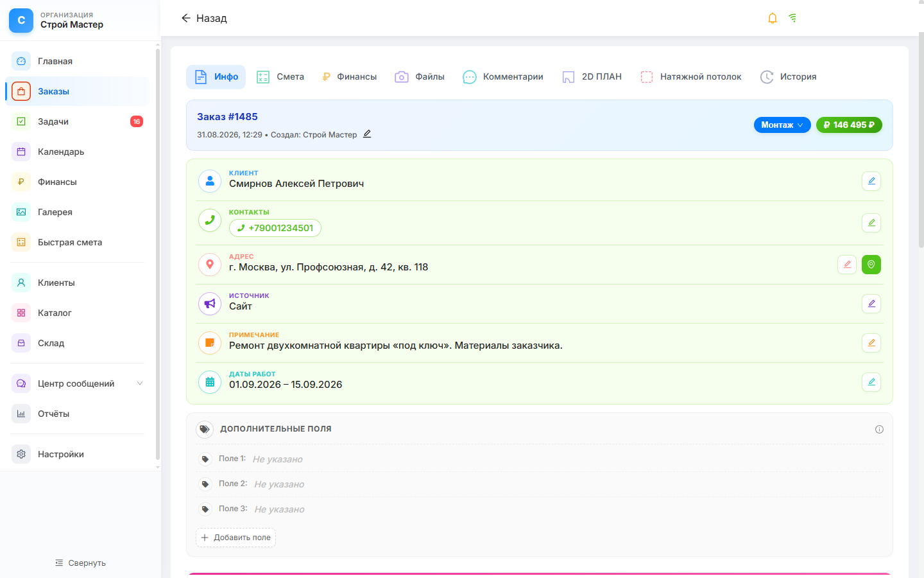The image size is (924, 578).
Task: Open the Комментарии tab
Action: 503,77
